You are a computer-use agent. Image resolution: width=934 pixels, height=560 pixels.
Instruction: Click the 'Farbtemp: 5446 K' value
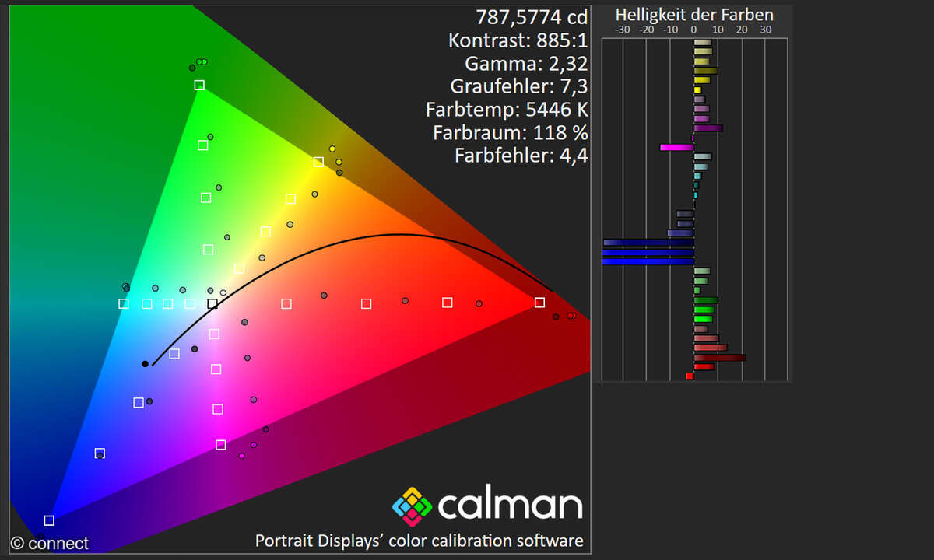click(x=507, y=109)
